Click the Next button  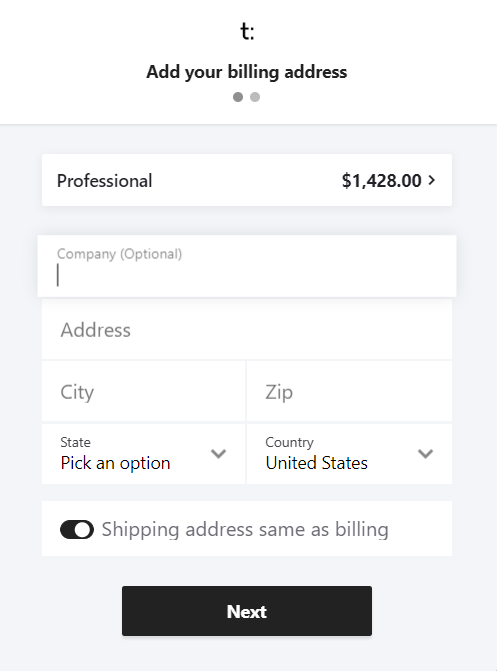coord(247,611)
